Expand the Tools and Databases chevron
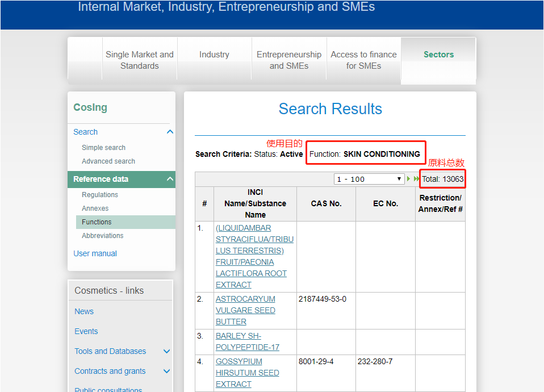 pos(166,351)
